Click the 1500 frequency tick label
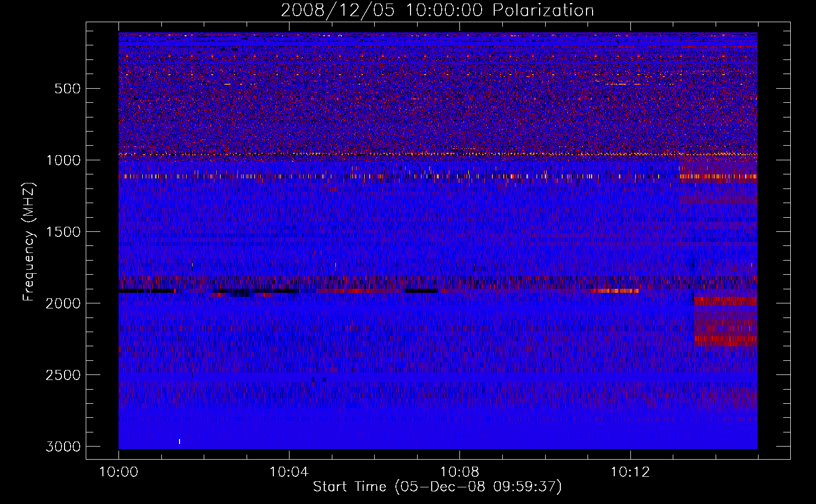Viewport: 816px width, 504px height. (63, 232)
